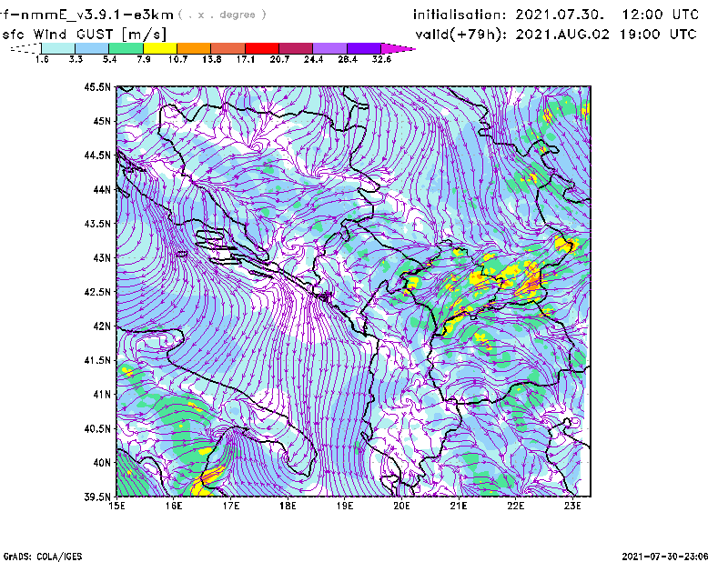Click the dashed white arrow at legend start
728x562 pixels.
25,48
